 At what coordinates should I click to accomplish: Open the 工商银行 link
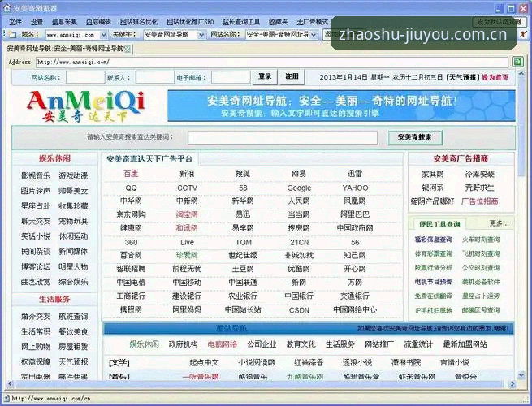(131, 296)
